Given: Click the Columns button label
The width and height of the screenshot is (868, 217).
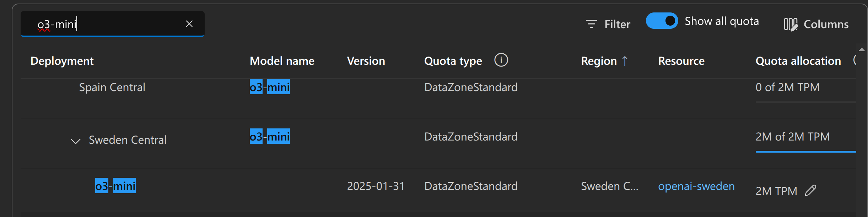Looking at the screenshot, I should [x=826, y=24].
